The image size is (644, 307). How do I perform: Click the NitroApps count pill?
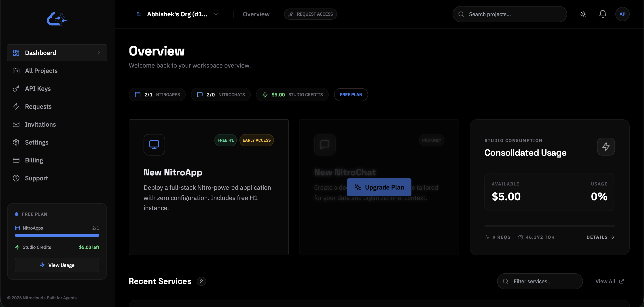coord(157,95)
